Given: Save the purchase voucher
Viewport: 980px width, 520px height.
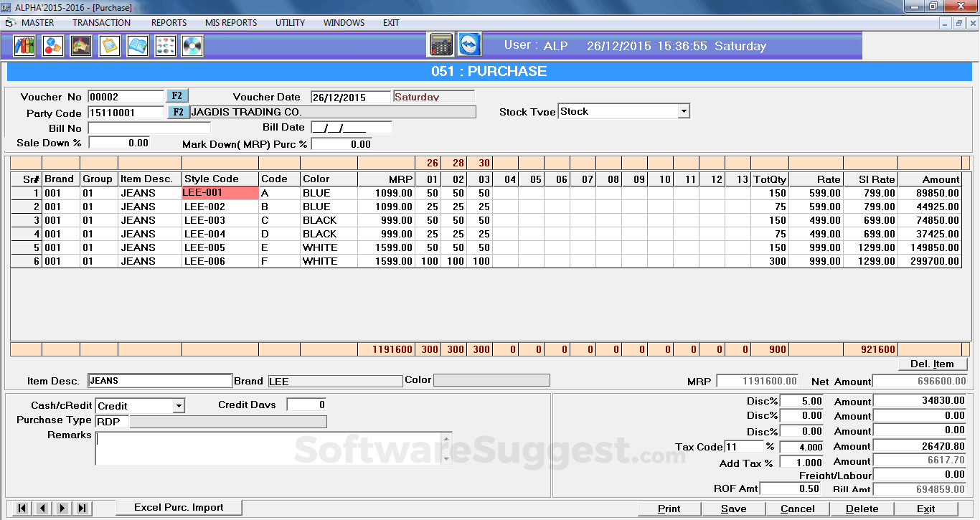Looking at the screenshot, I should click(x=734, y=509).
